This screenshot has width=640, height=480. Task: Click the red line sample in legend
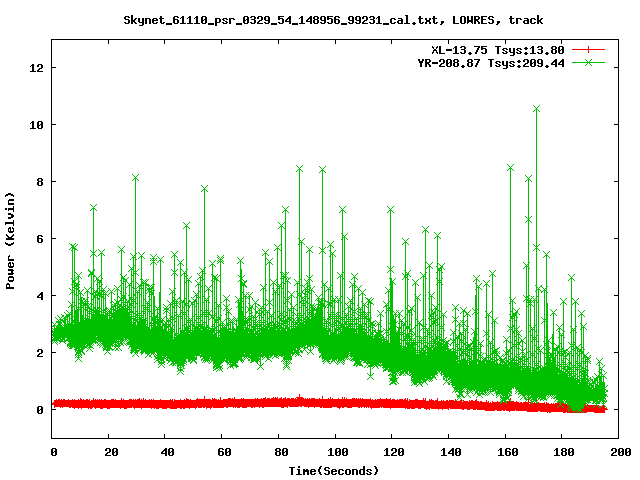click(589, 49)
